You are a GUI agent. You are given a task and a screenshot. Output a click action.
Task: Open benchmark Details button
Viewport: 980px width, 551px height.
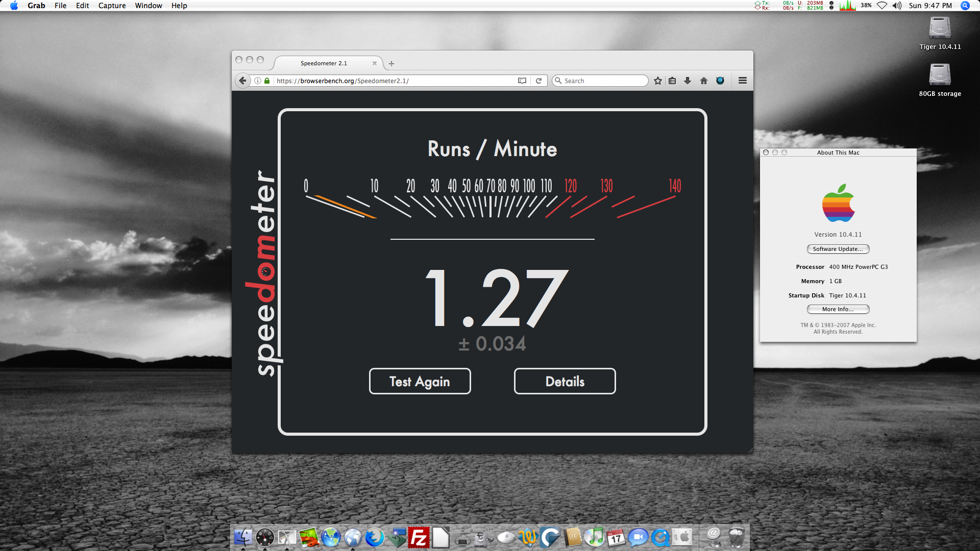tap(565, 381)
